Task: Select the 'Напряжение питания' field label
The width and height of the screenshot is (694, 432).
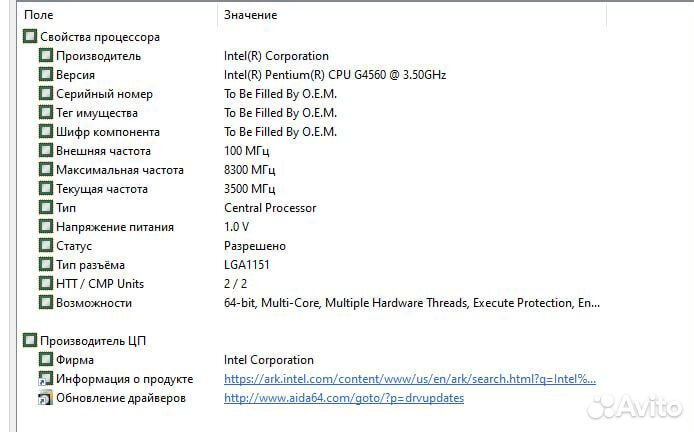Action: pyautogui.click(x=115, y=227)
